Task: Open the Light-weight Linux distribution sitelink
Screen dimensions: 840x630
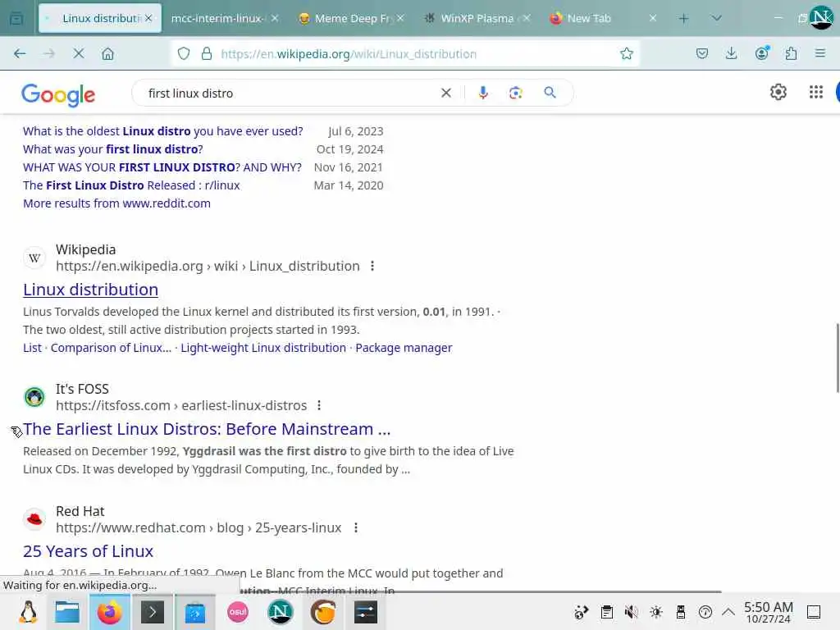Action: (263, 348)
